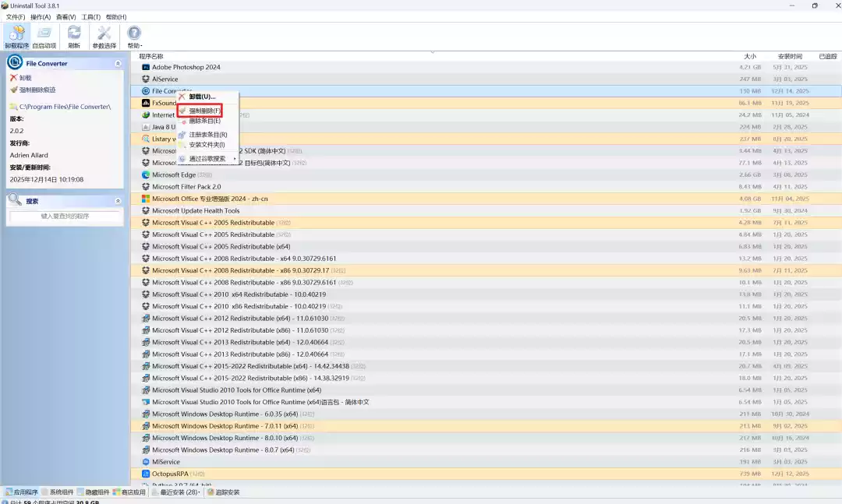This screenshot has height=504, width=842.
Task: Expand the 通过谷歌搜索 submenu
Action: coord(208,159)
